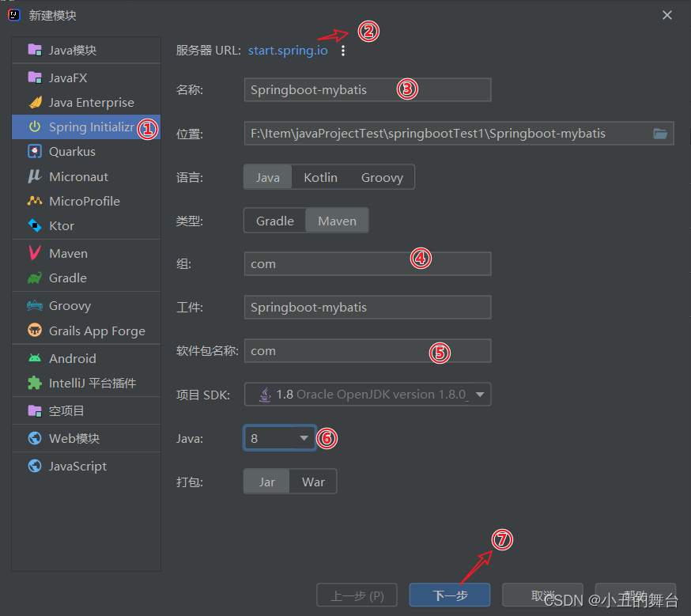Select Spring Initializr module type
Viewport: 691px width, 616px height.
coord(86,127)
